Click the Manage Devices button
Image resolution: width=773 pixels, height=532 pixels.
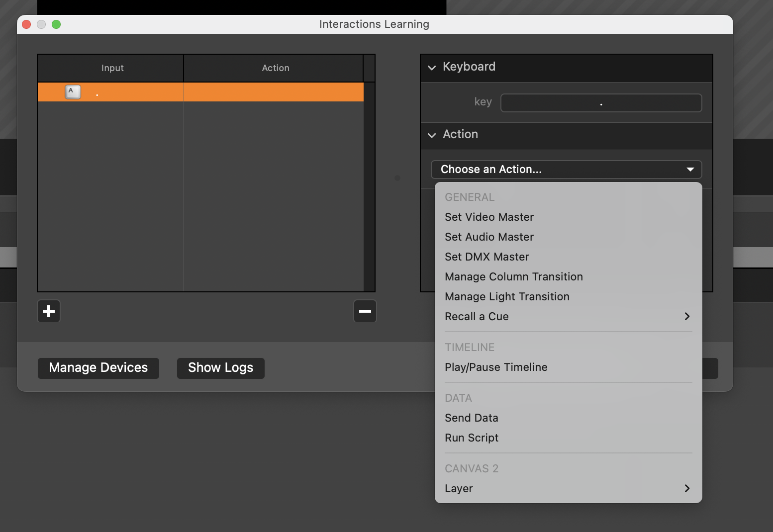98,368
